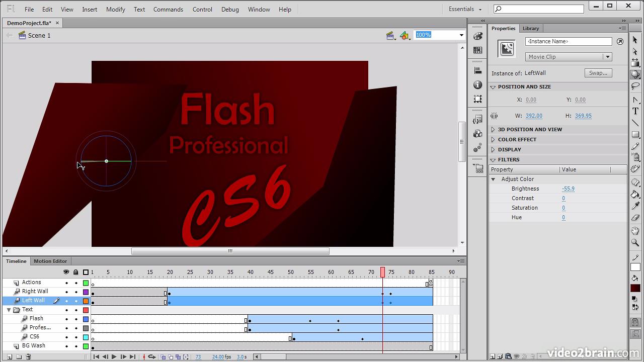Switch to the Library tab

[x=530, y=28]
